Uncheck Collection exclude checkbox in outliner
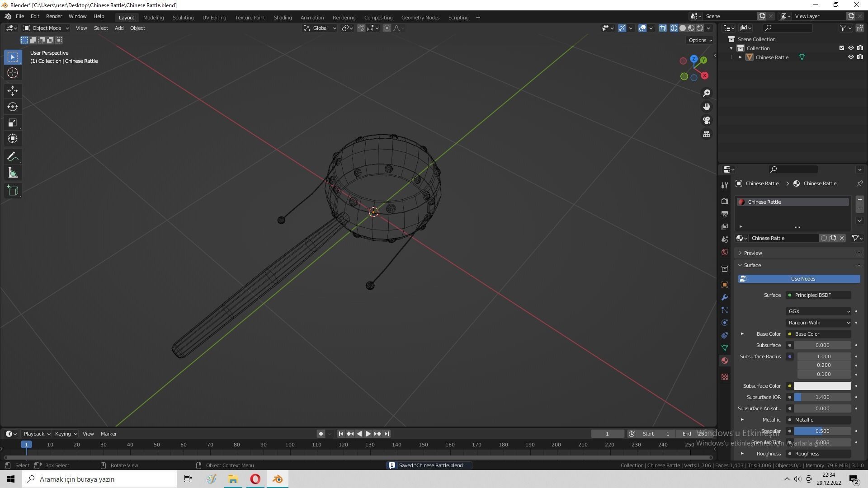This screenshot has height=488, width=868. click(841, 48)
